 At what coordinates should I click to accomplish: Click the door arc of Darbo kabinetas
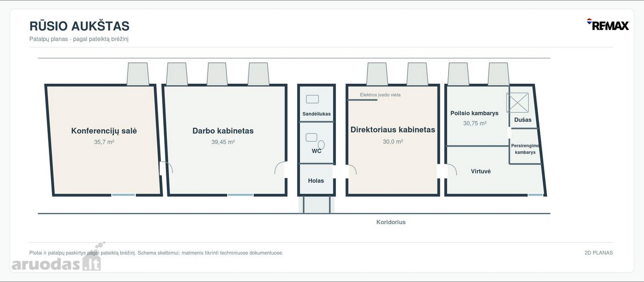click(280, 168)
